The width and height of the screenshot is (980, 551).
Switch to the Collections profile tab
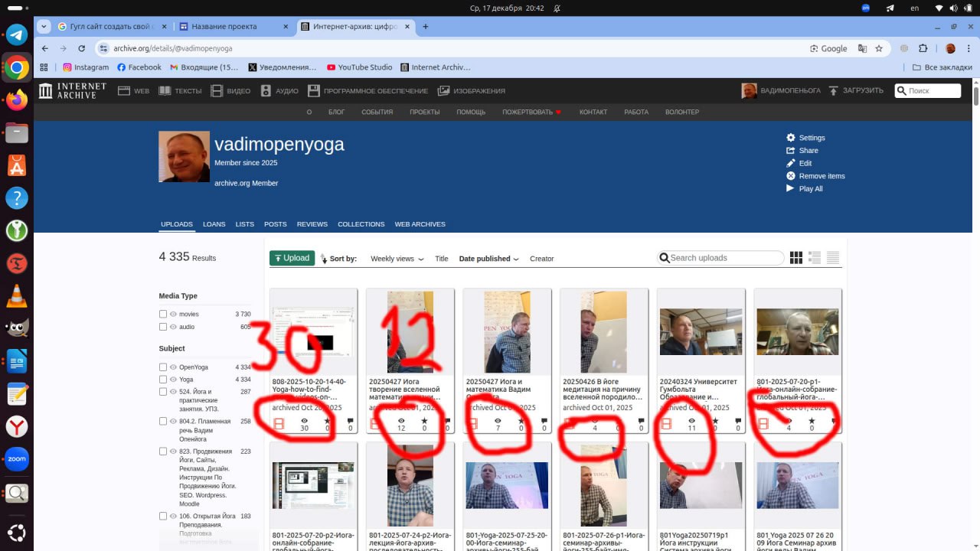[x=361, y=224]
